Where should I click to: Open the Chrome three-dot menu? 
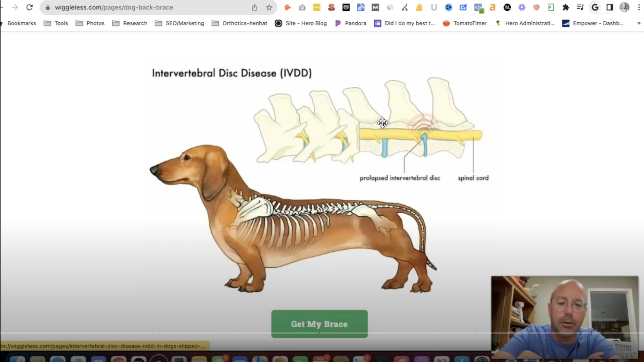pyautogui.click(x=639, y=7)
